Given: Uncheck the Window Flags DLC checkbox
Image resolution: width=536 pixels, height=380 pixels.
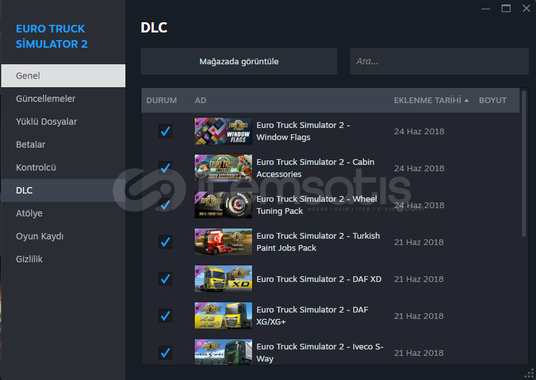Looking at the screenshot, I should (x=165, y=131).
